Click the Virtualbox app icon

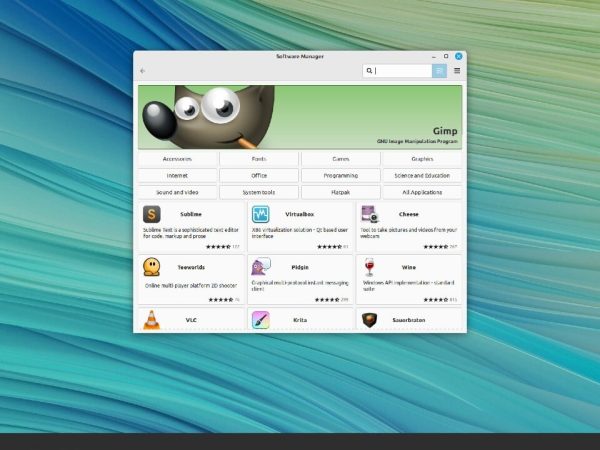(261, 214)
